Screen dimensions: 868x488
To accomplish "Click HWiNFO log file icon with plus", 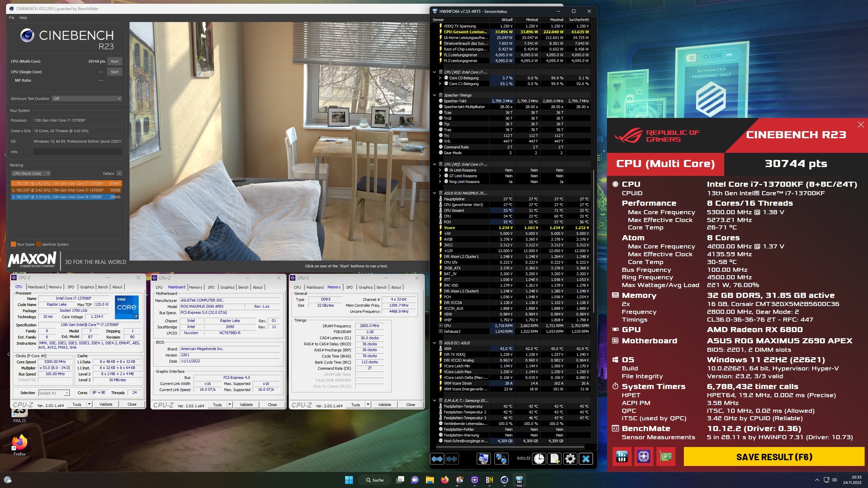I will tap(555, 459).
